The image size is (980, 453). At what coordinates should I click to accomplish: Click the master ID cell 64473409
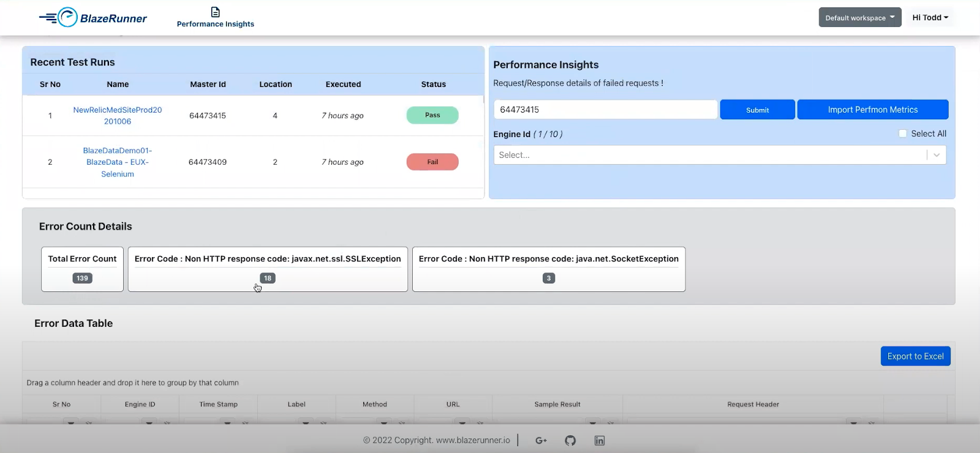coord(208,162)
